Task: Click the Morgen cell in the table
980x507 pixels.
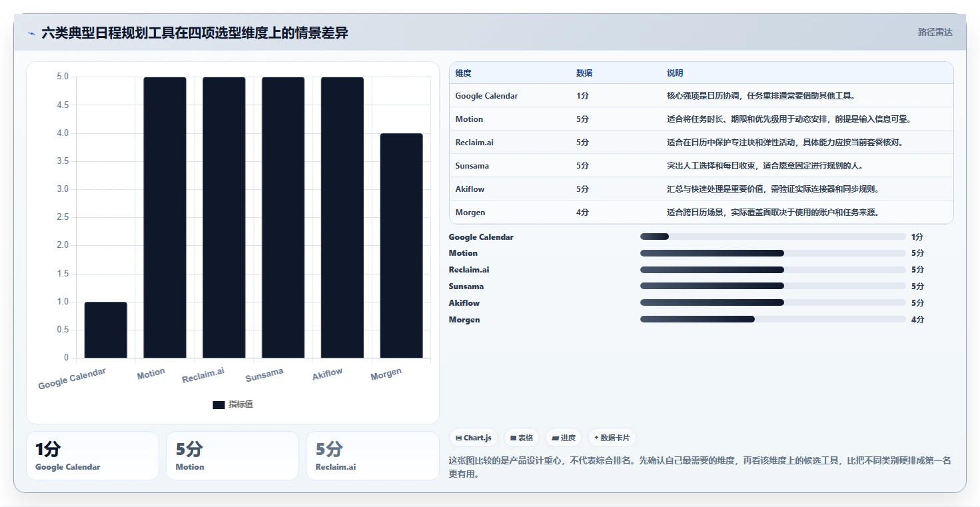Action: pos(470,213)
